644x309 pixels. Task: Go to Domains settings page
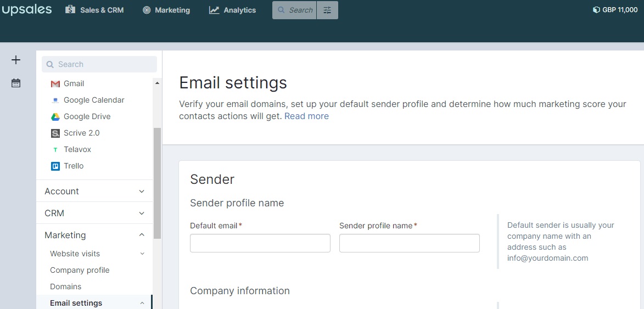click(66, 286)
